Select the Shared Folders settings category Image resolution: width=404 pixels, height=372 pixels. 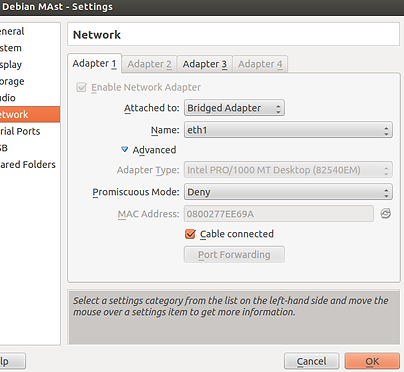coord(30,165)
